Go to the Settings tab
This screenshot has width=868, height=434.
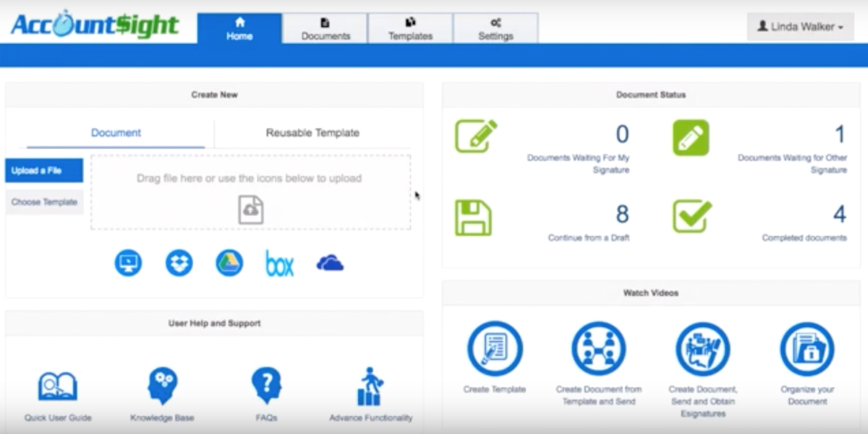[495, 28]
